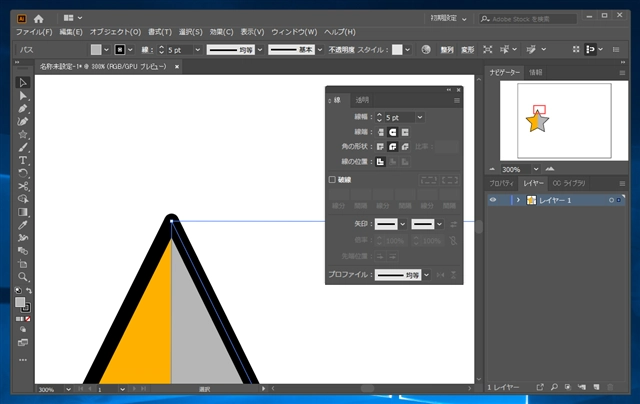Select the Pen tool
The height and width of the screenshot is (404, 640).
[x=23, y=109]
